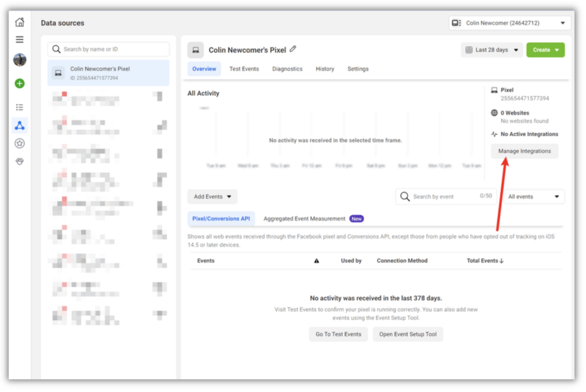This screenshot has width=586, height=392.
Task: Select Colin Newcomer's Pixel in list
Action: pos(108,73)
